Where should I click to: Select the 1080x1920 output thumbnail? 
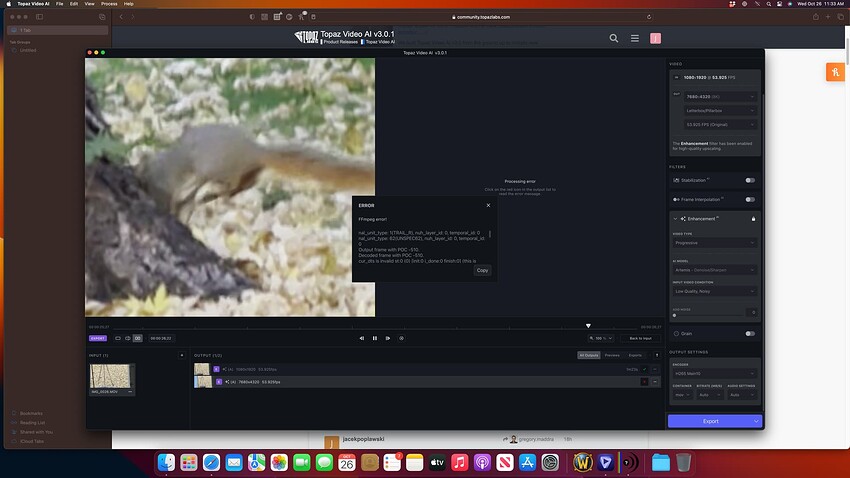click(202, 369)
